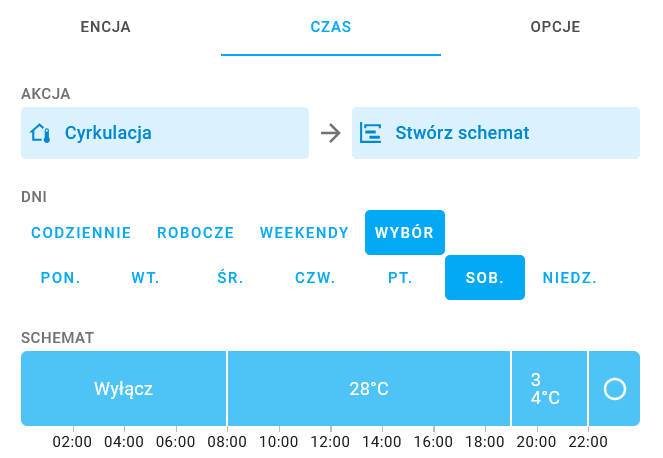663x458 pixels.
Task: Open the OPCJE tab
Action: click(555, 27)
